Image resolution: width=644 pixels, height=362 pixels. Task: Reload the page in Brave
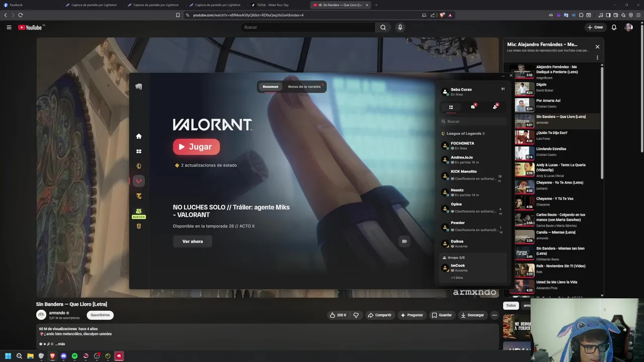pos(20,15)
